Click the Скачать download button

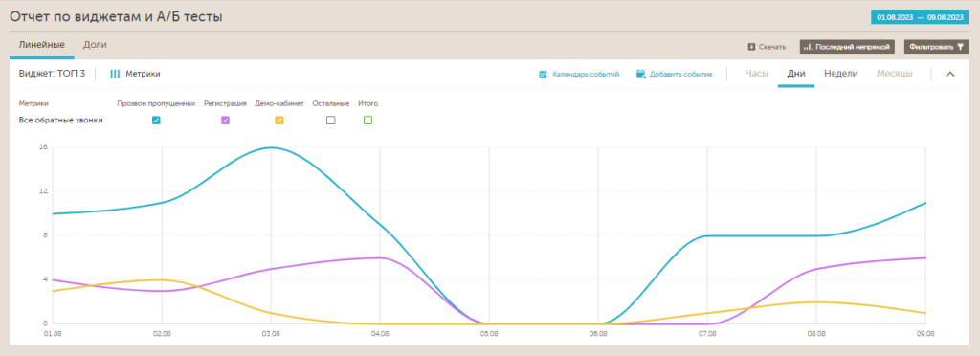point(767,47)
